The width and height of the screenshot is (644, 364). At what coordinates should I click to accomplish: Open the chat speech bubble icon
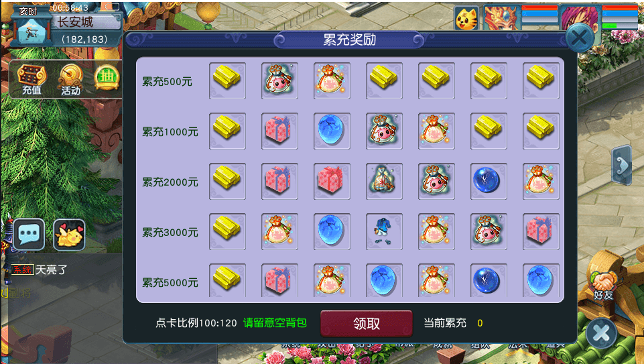pos(29,235)
